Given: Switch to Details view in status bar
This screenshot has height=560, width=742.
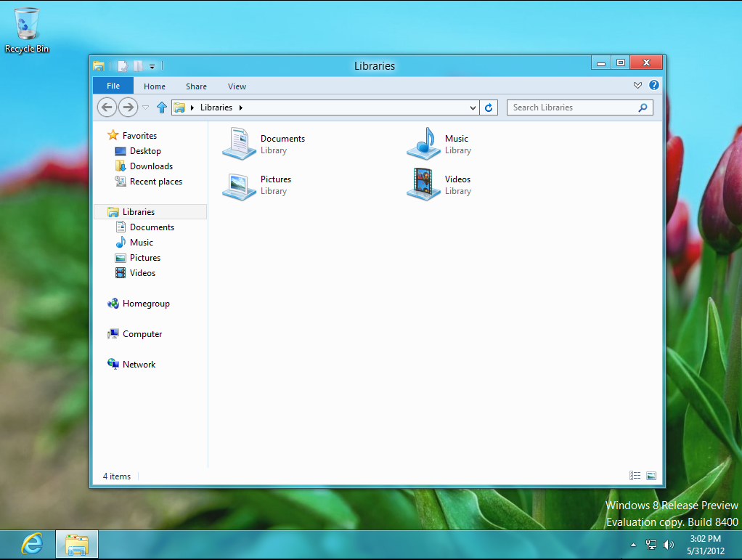Looking at the screenshot, I should click(x=635, y=476).
